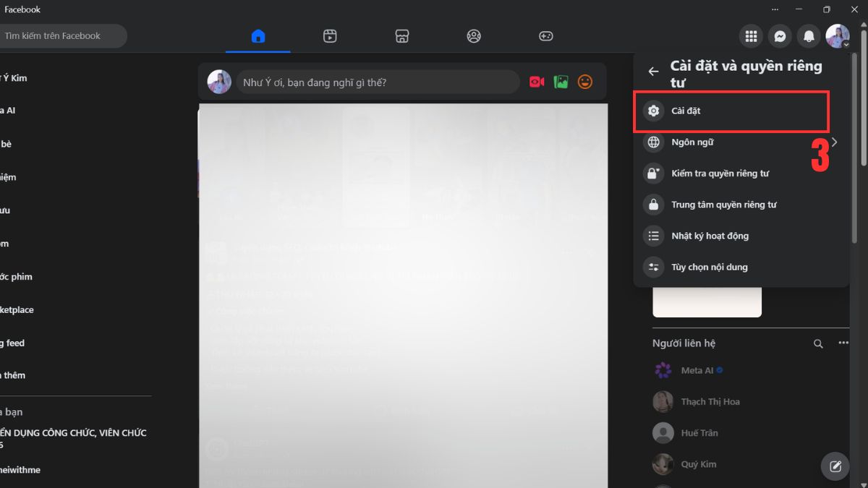Open Messenger chats

[780, 36]
